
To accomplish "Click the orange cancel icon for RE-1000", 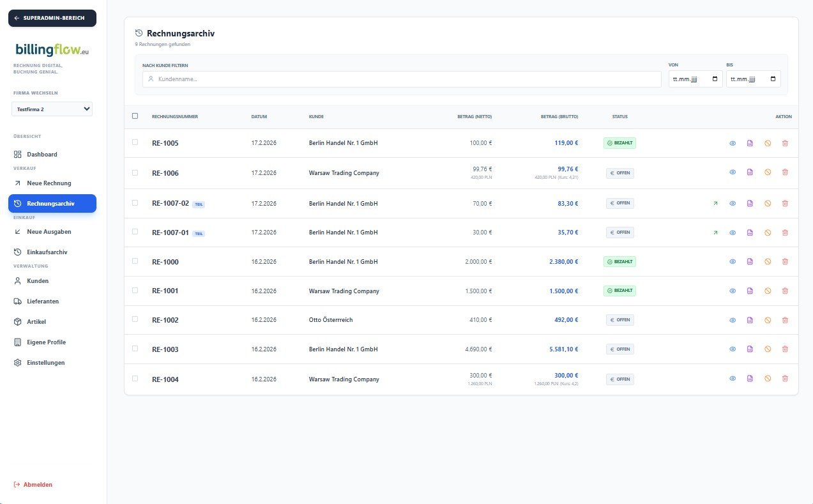I will pos(768,262).
